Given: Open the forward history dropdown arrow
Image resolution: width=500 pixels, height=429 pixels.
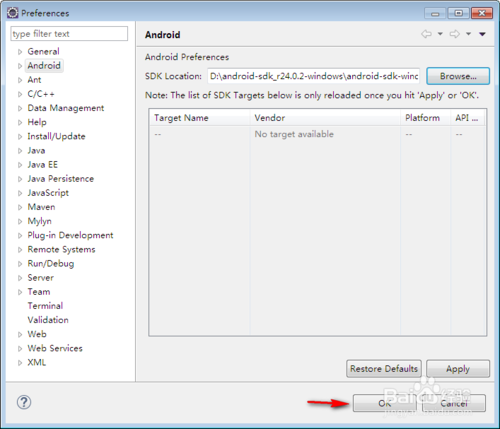Looking at the screenshot, I should pos(468,34).
